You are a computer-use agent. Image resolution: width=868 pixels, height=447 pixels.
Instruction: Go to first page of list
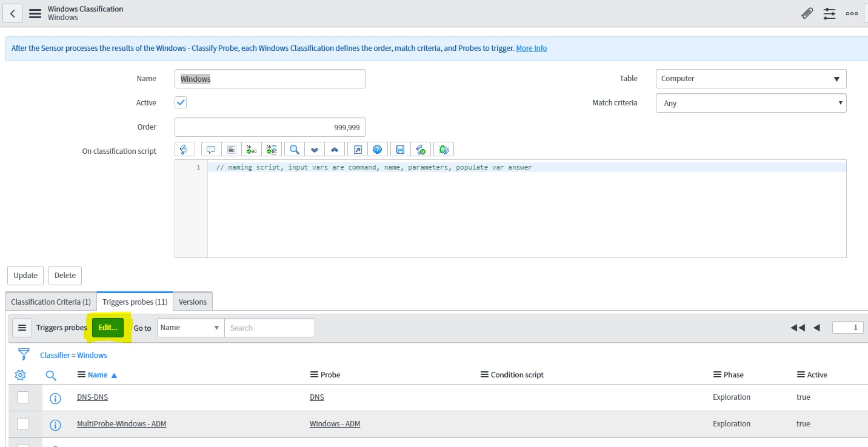798,328
